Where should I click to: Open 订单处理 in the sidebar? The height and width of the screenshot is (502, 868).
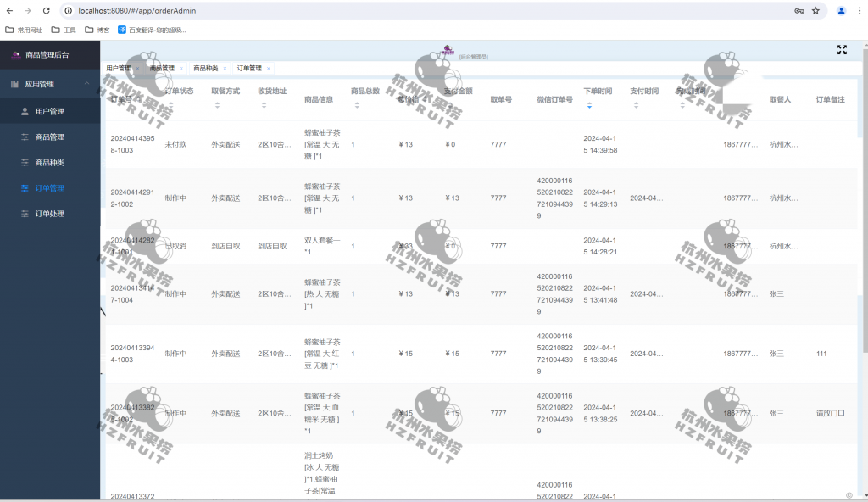pyautogui.click(x=49, y=214)
